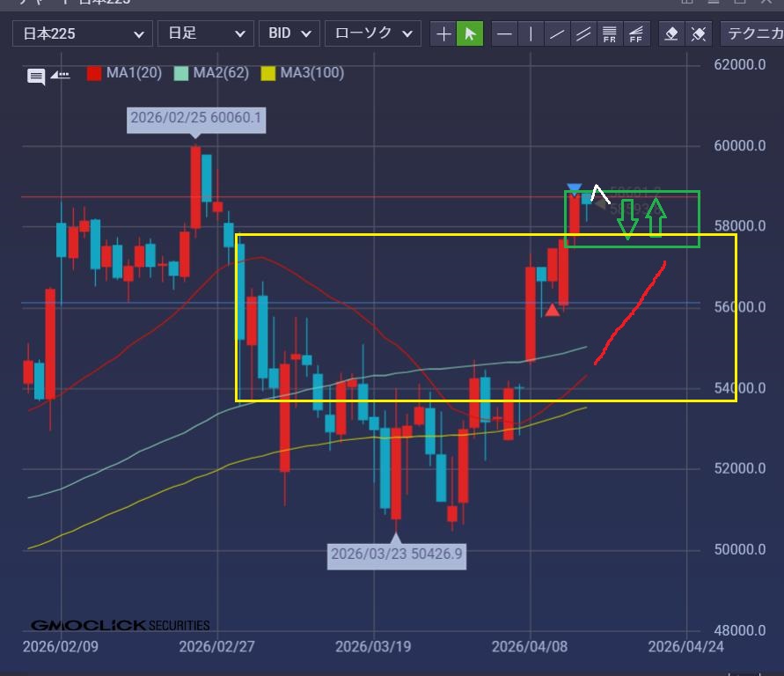Select the parallel channel line tool
784x676 pixels.
(583, 34)
